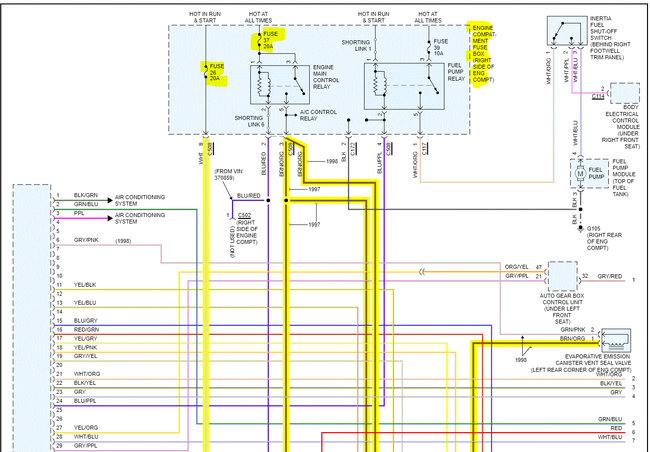Click the ENGINE MAIN CONTROL RELAY label
This screenshot has height=452, width=650.
click(326, 77)
